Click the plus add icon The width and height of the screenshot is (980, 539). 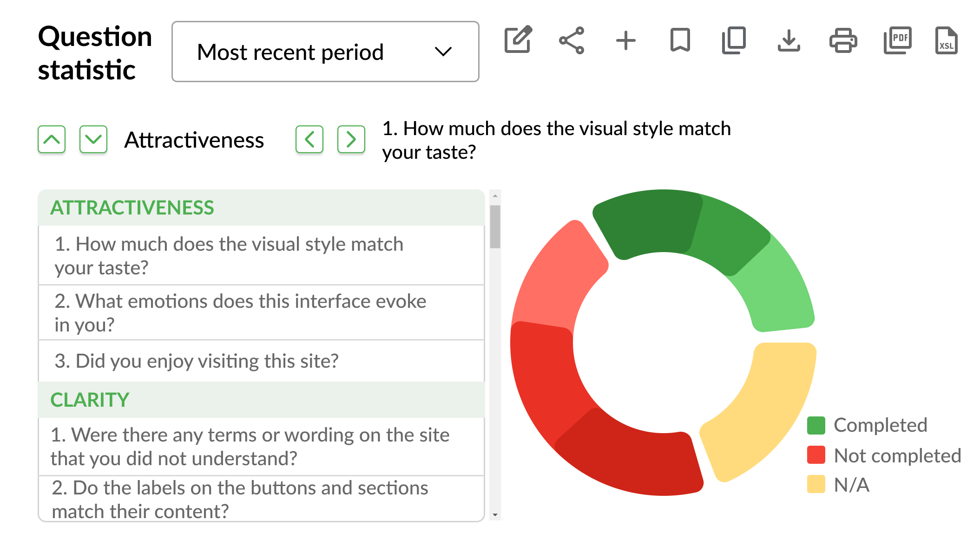[x=625, y=40]
